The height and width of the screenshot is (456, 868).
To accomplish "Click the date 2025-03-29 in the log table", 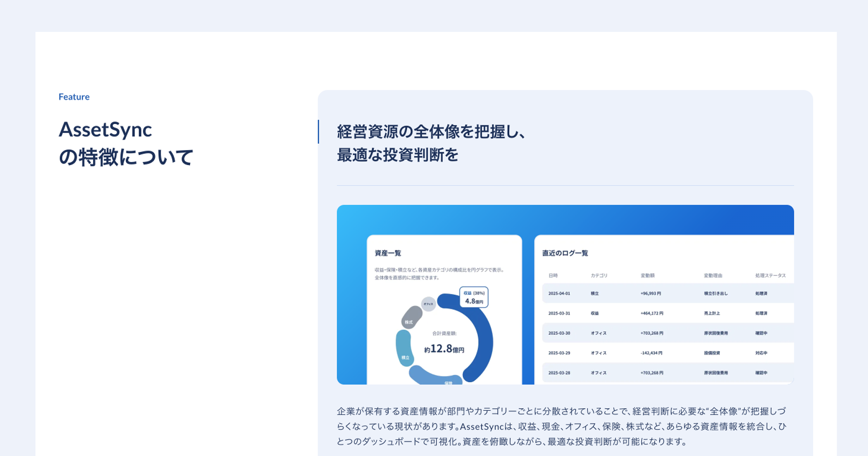I will pyautogui.click(x=559, y=353).
